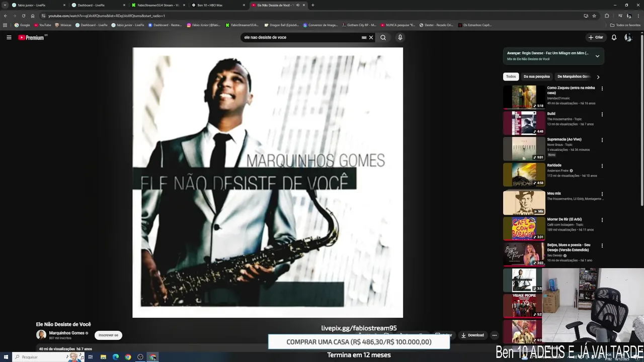This screenshot has height=362, width=644.
Task: Open options for 'Beijos, blues e poesia' video
Action: tap(602, 245)
